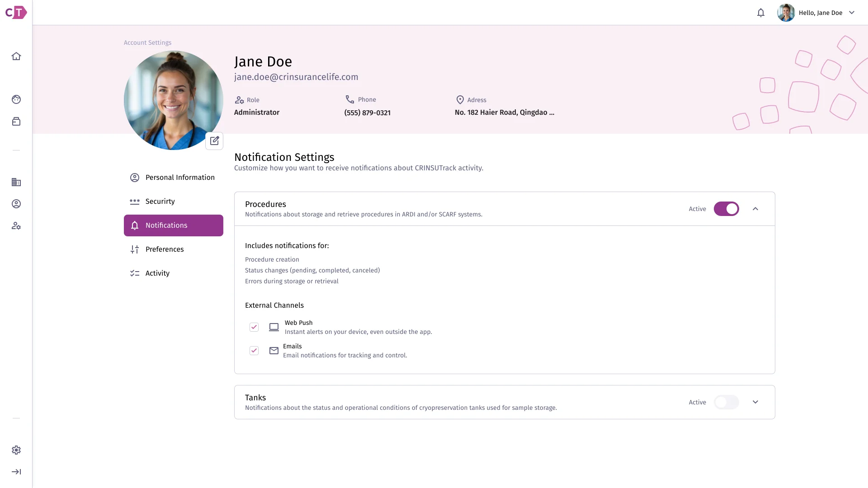
Task: Click the Web Push label
Action: click(x=298, y=323)
